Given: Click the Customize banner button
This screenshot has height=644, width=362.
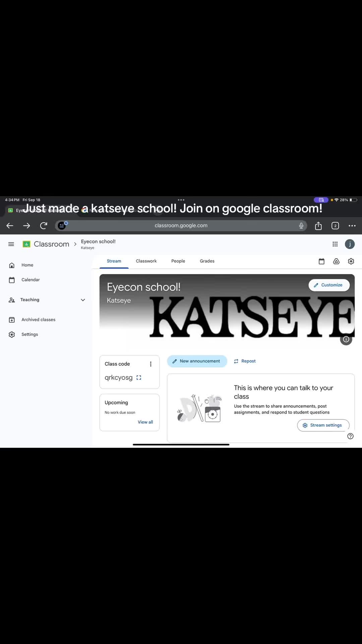Looking at the screenshot, I should pyautogui.click(x=329, y=285).
